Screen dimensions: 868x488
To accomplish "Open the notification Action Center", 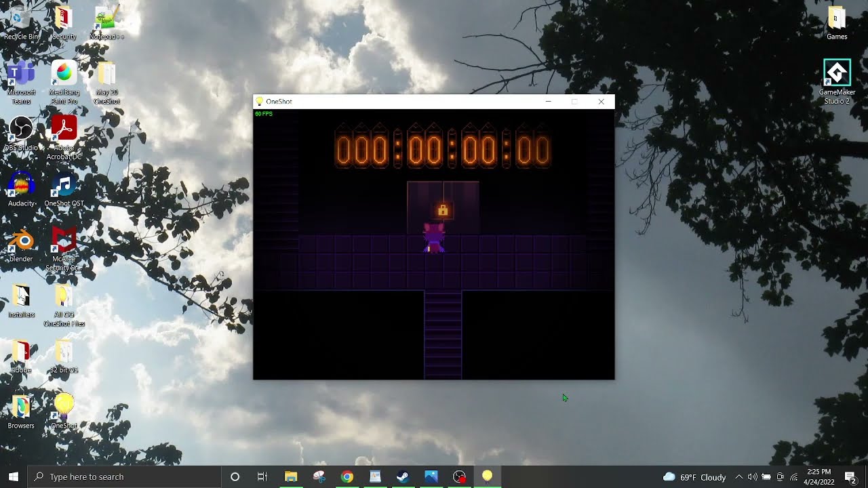I will (x=850, y=476).
